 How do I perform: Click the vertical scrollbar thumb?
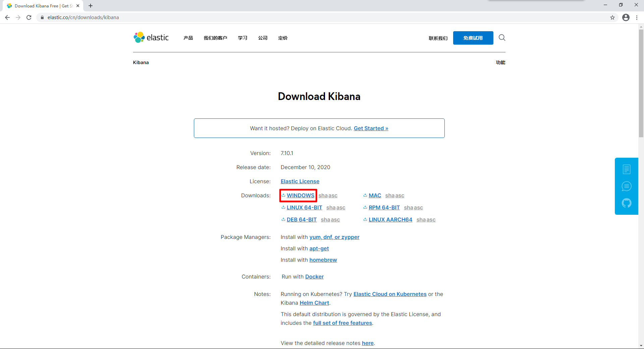[x=641, y=83]
